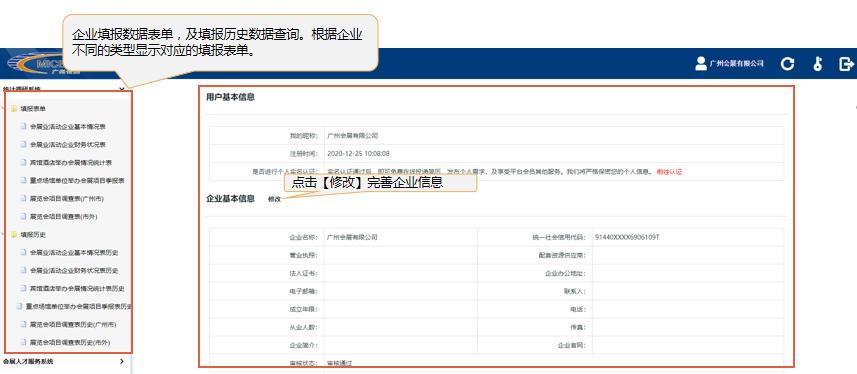Viewport: 857px width, 374px height.
Task: Click the user avatar icon beside 广州会展有限公司
Action: (701, 63)
